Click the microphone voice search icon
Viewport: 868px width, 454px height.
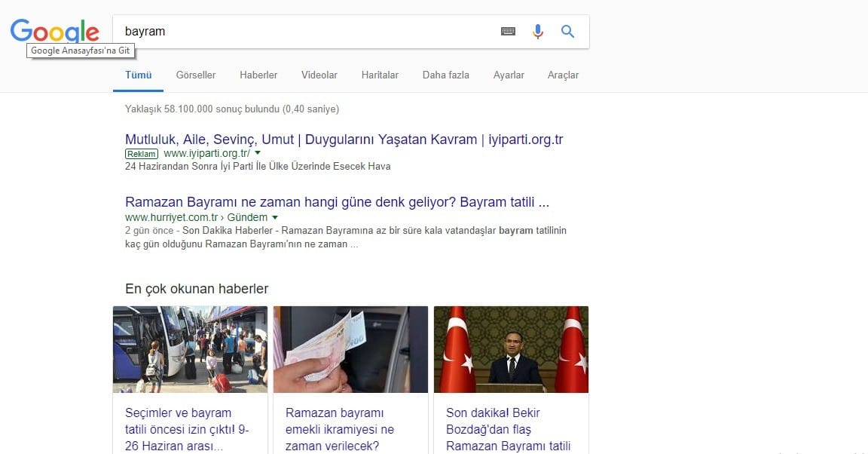click(x=537, y=32)
